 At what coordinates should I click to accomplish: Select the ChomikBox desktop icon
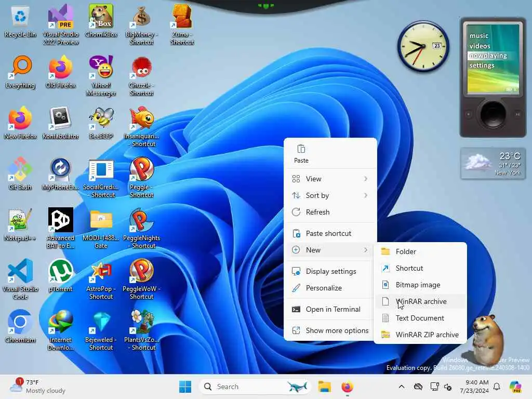click(x=101, y=21)
